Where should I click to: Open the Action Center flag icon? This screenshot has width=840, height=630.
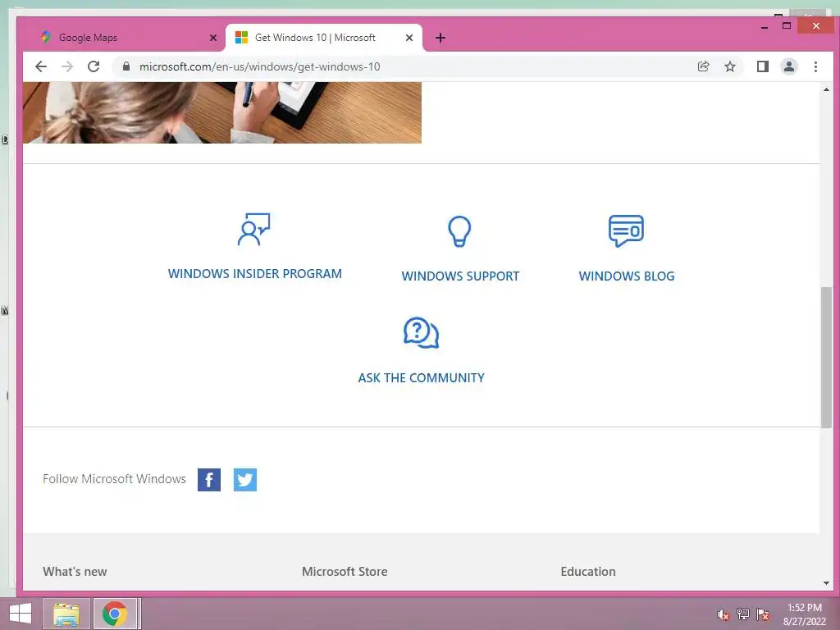point(763,614)
